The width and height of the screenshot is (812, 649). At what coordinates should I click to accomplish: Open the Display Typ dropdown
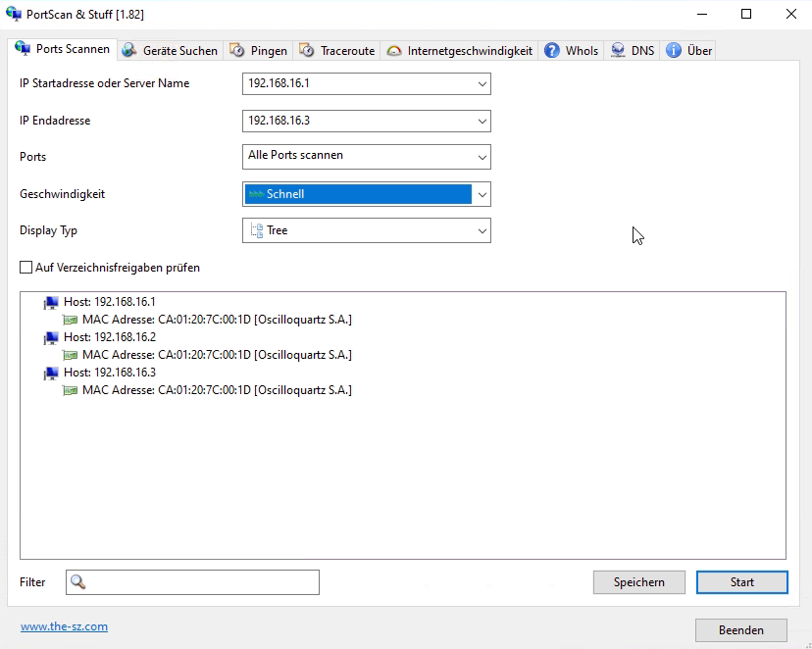482,231
